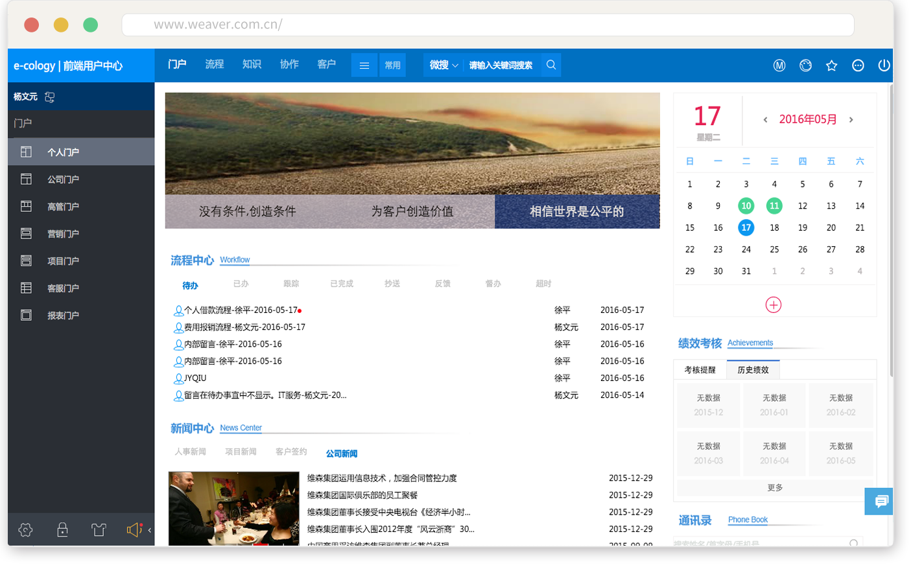Click the lock icon in sidebar footer
Image resolution: width=924 pixels, height=567 pixels.
62,530
